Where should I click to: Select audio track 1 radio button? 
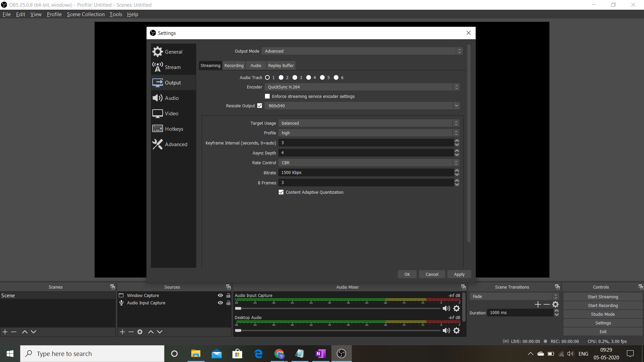267,77
